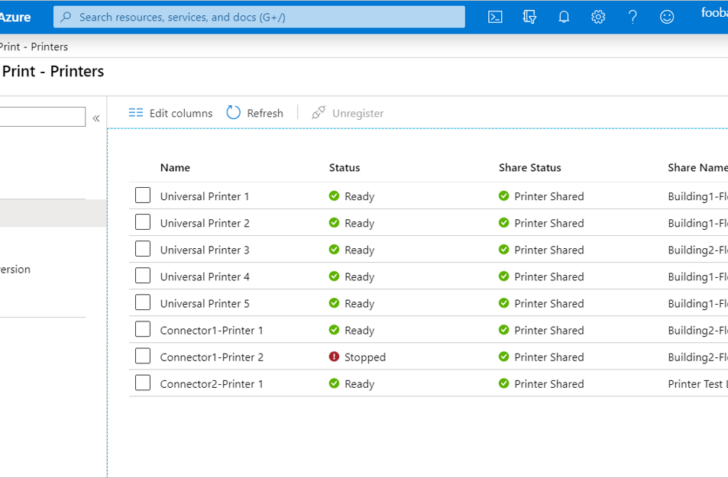Open Universal Printer 3 name

(x=205, y=250)
